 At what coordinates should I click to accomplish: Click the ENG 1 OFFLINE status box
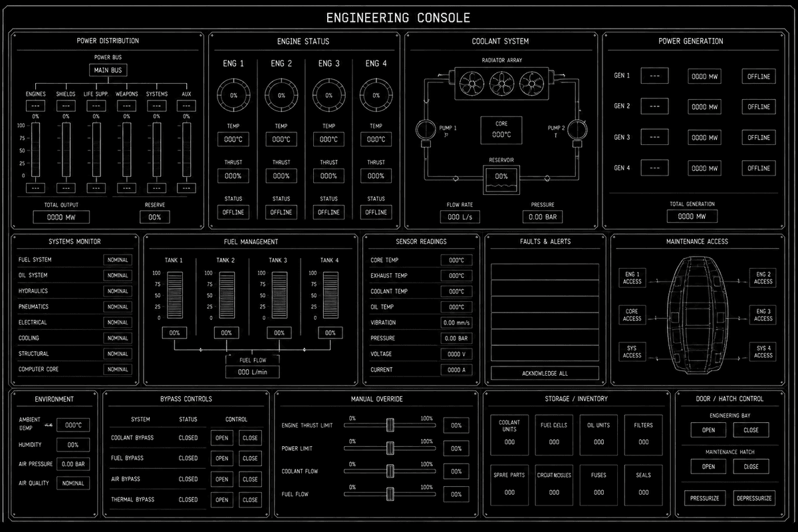pyautogui.click(x=233, y=212)
